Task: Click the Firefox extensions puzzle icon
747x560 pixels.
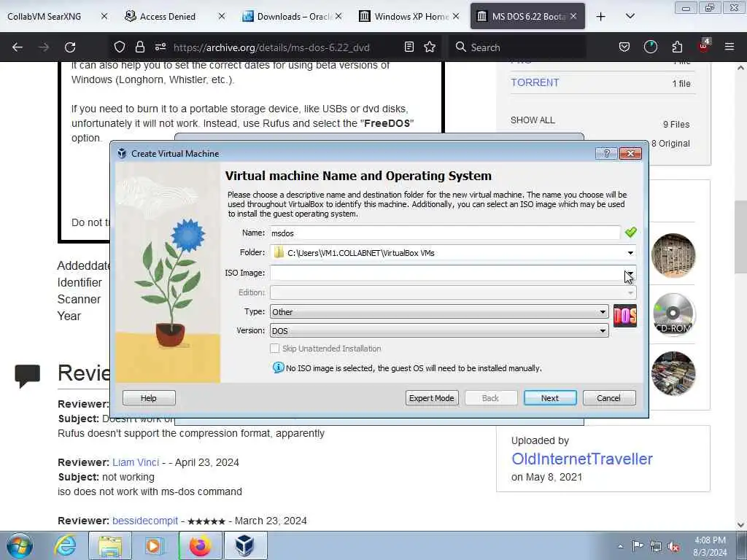Action: click(677, 47)
